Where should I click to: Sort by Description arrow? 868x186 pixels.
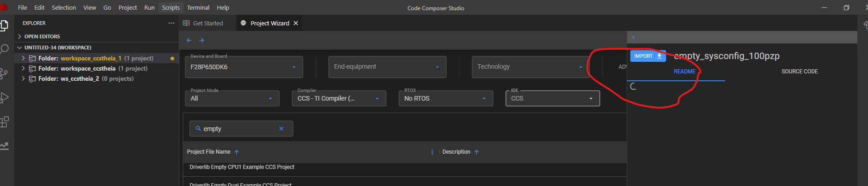pos(477,152)
